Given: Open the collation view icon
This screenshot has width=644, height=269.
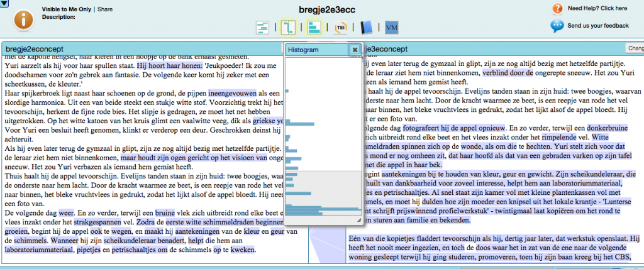Looking at the screenshot, I should click(x=264, y=28).
